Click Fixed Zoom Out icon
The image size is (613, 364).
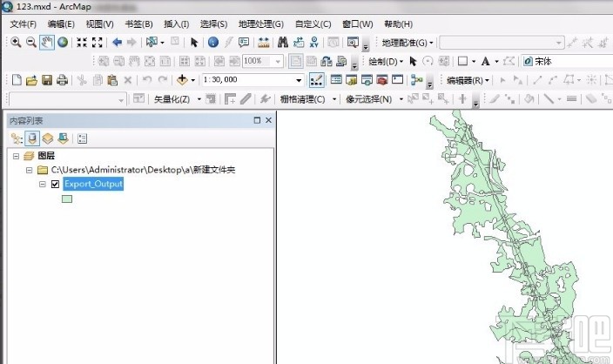97,42
